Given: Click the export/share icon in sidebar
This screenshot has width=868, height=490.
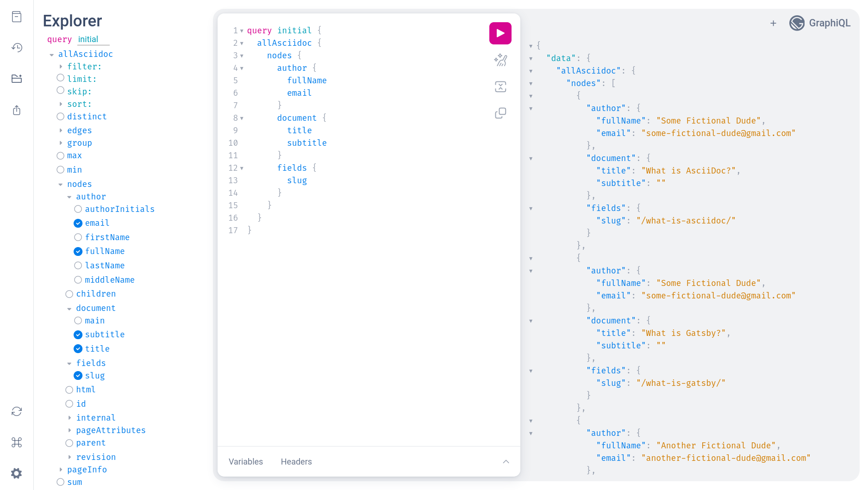Looking at the screenshot, I should coord(17,110).
